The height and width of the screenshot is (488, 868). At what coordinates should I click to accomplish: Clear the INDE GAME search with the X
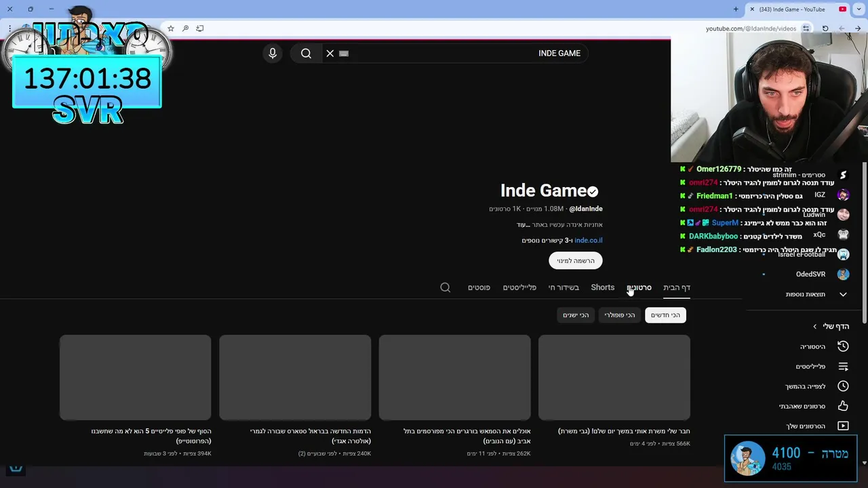click(330, 54)
